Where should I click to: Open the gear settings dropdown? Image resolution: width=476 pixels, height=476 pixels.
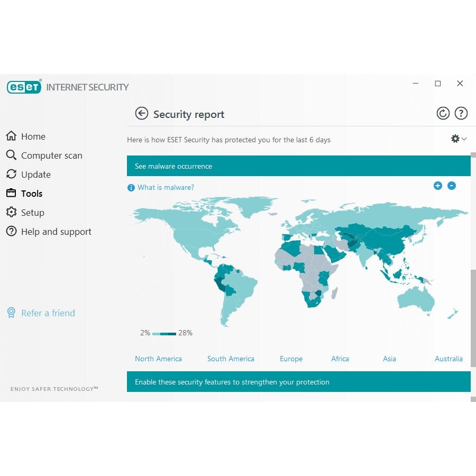pyautogui.click(x=459, y=139)
